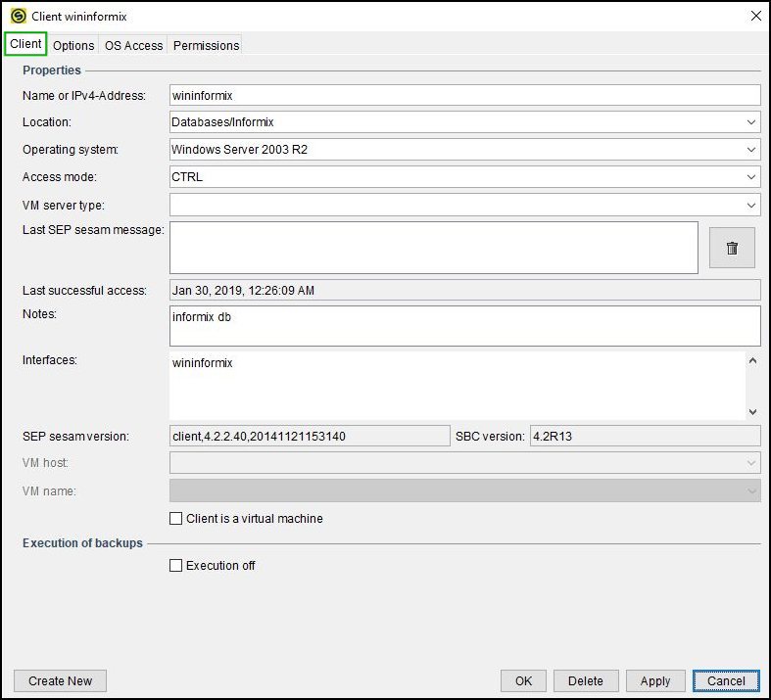This screenshot has height=700, width=771.
Task: Click the Create New button
Action: pyautogui.click(x=60, y=680)
